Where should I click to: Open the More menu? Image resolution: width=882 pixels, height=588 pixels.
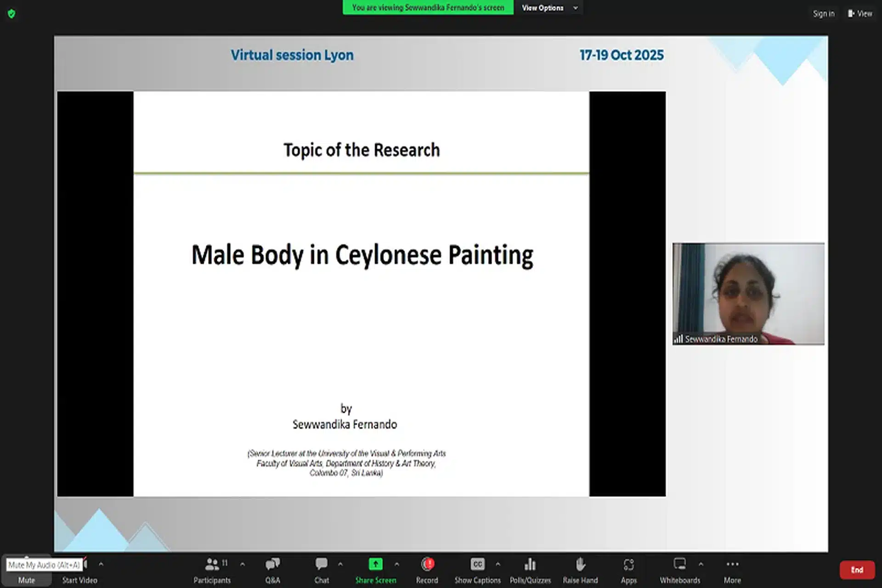(x=732, y=564)
